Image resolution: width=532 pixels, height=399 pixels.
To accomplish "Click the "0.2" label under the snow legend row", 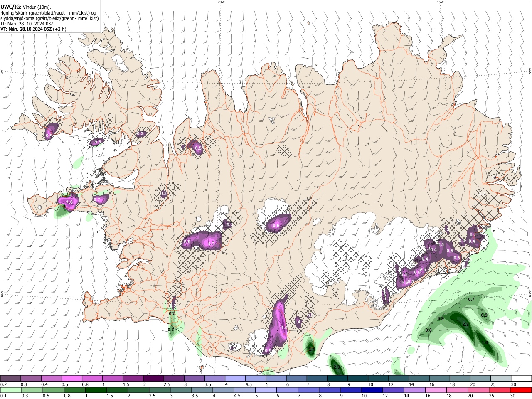I will pyautogui.click(x=3, y=384).
